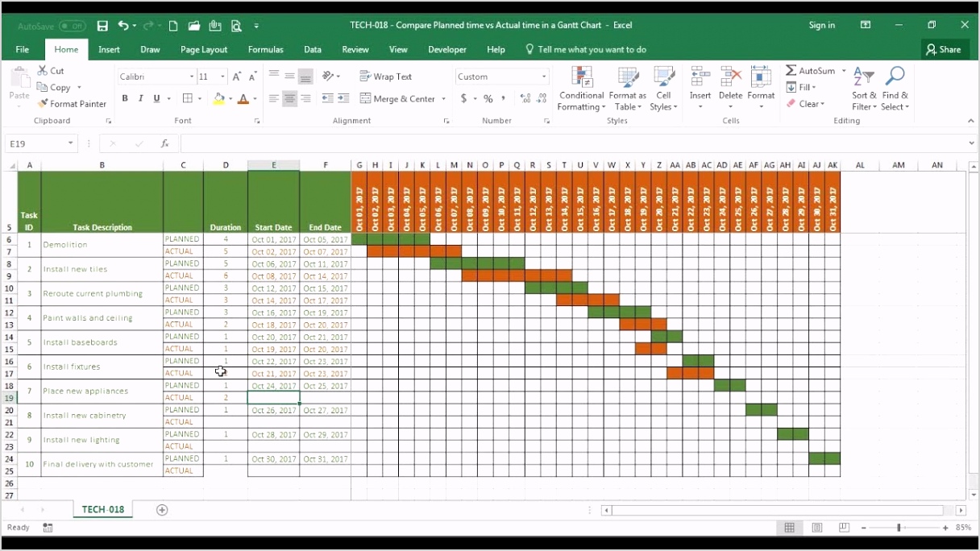This screenshot has width=980, height=551.
Task: Click Tell me what you want to do
Action: pos(592,50)
